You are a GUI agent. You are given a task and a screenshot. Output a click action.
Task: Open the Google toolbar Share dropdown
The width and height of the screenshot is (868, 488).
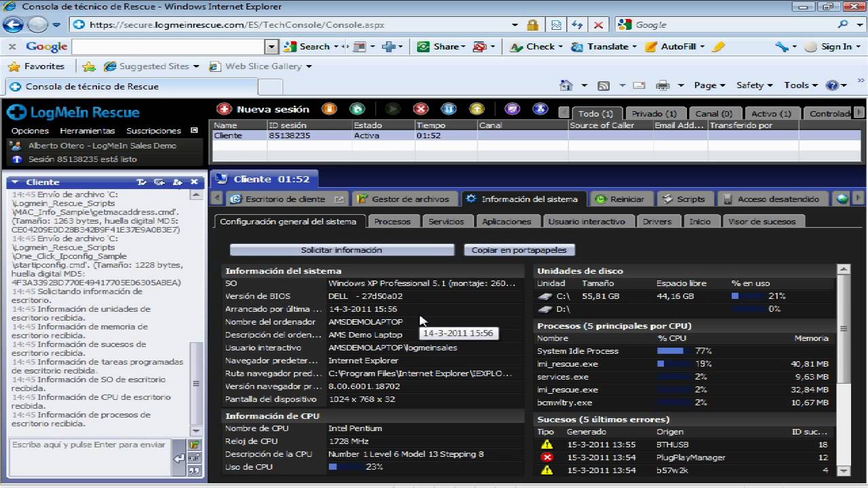pos(463,47)
